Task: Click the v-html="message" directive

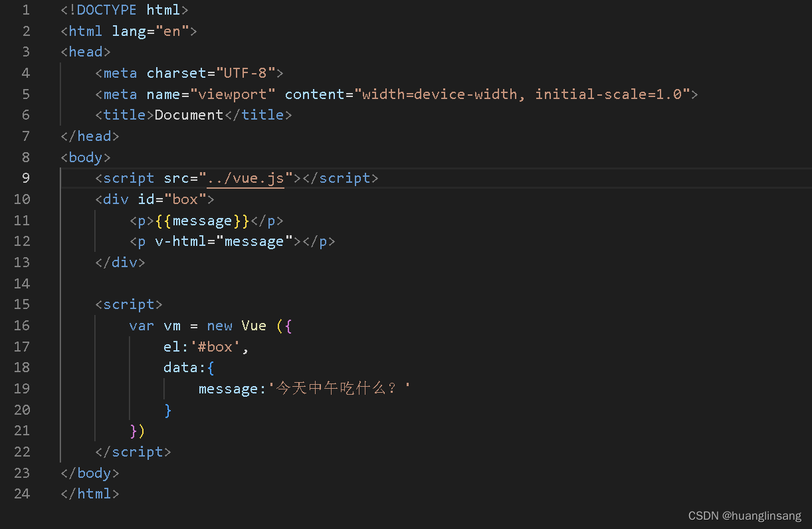Action: tap(223, 241)
